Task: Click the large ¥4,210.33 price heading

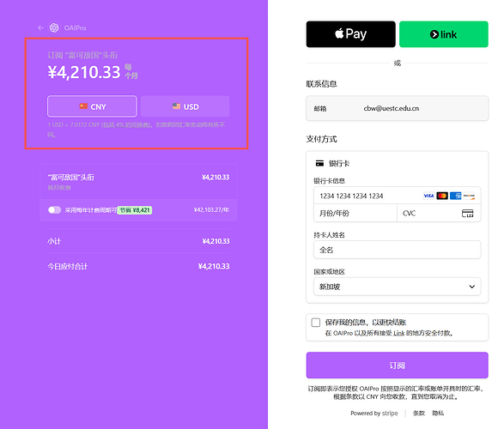Action: click(x=84, y=72)
